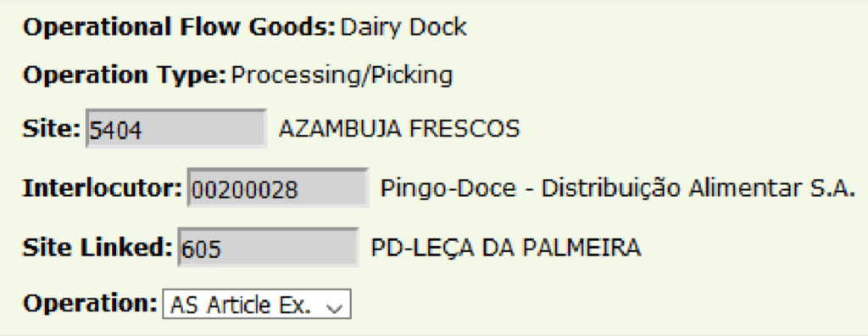This screenshot has height=336, width=868.
Task: Click the Operation Type label
Action: (x=125, y=75)
